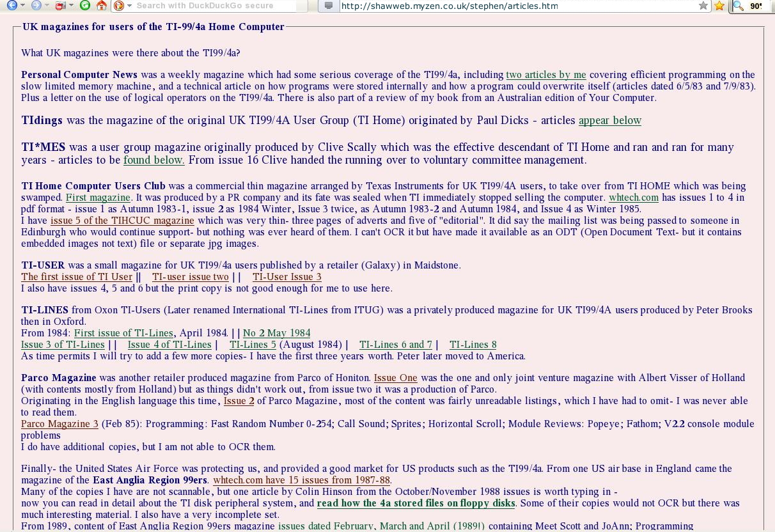Open 'The first issue of TI User' link

[77, 277]
